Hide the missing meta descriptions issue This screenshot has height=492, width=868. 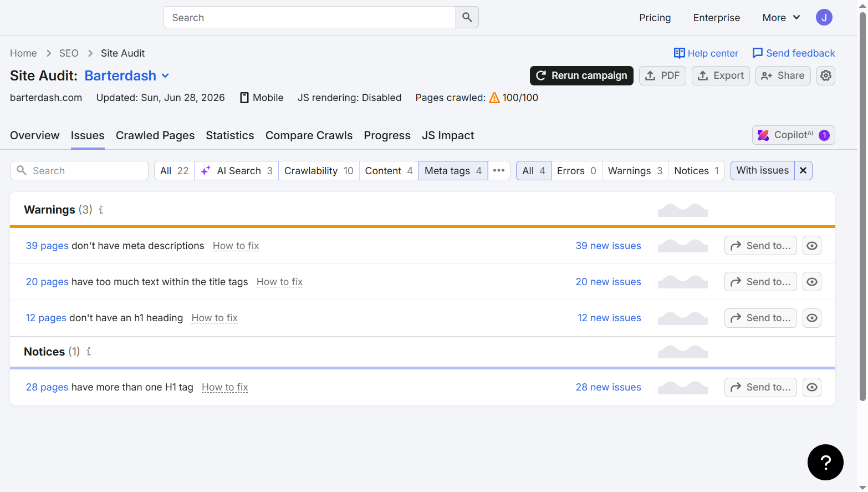click(811, 246)
